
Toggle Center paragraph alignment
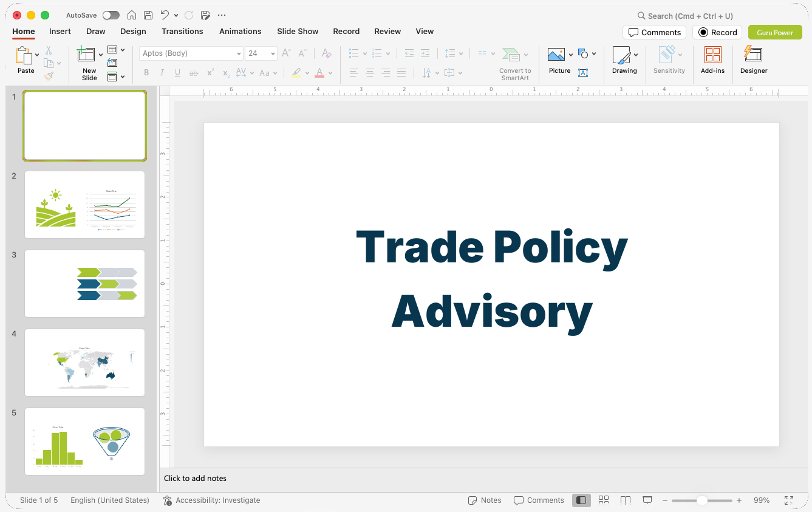(370, 73)
